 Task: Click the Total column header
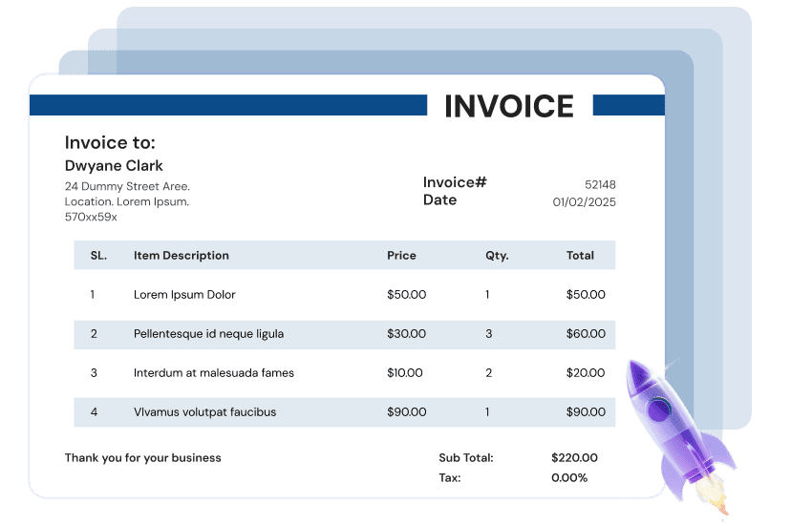(x=580, y=256)
